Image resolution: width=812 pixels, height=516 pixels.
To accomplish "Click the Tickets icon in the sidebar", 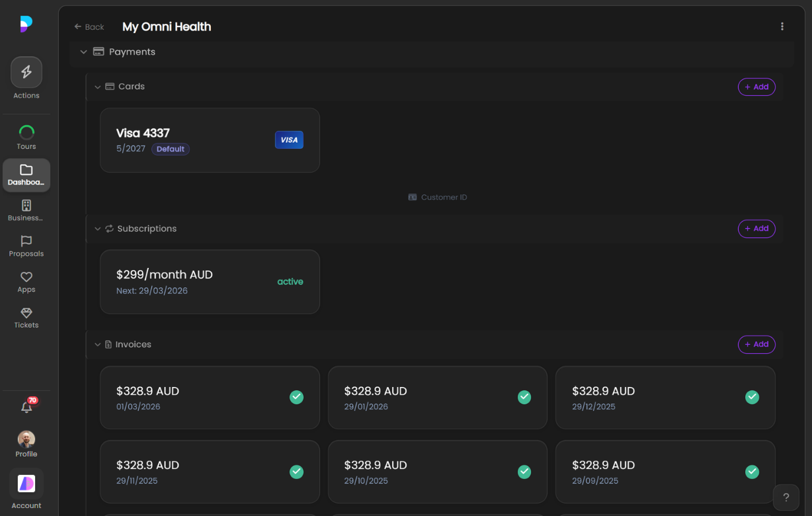I will click(x=26, y=314).
